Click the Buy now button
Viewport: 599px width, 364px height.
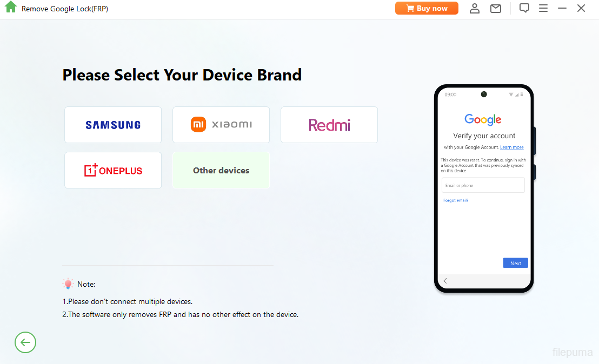427,8
